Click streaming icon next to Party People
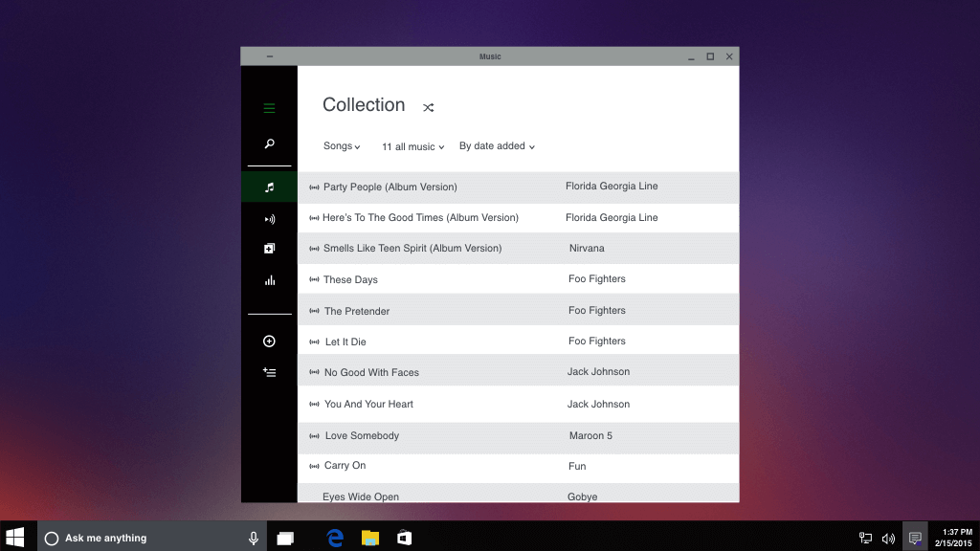 [314, 187]
